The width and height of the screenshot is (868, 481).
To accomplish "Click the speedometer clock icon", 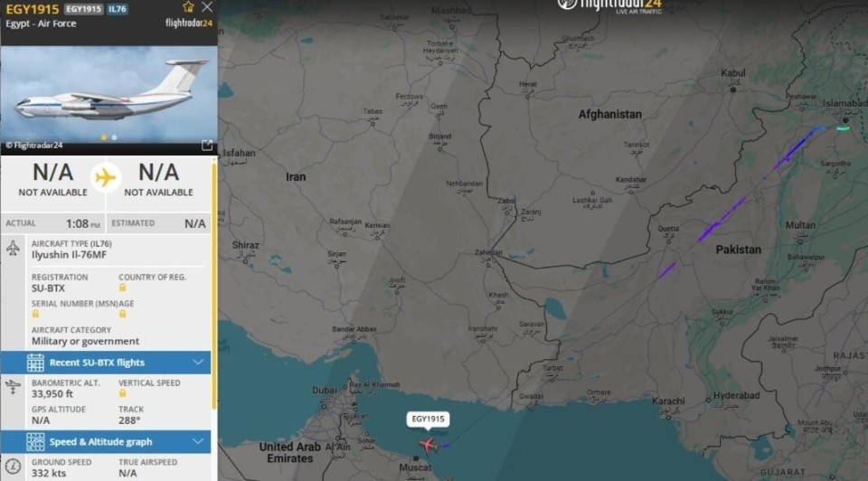I will [x=13, y=466].
